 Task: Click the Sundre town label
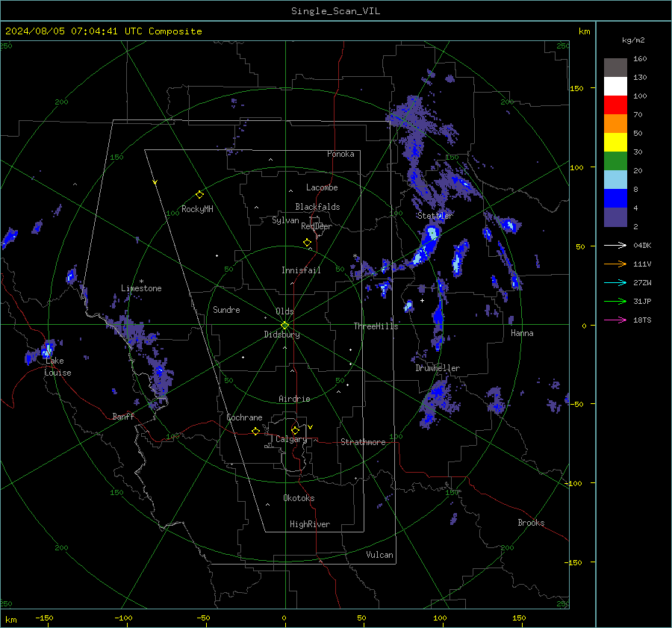[x=226, y=310]
